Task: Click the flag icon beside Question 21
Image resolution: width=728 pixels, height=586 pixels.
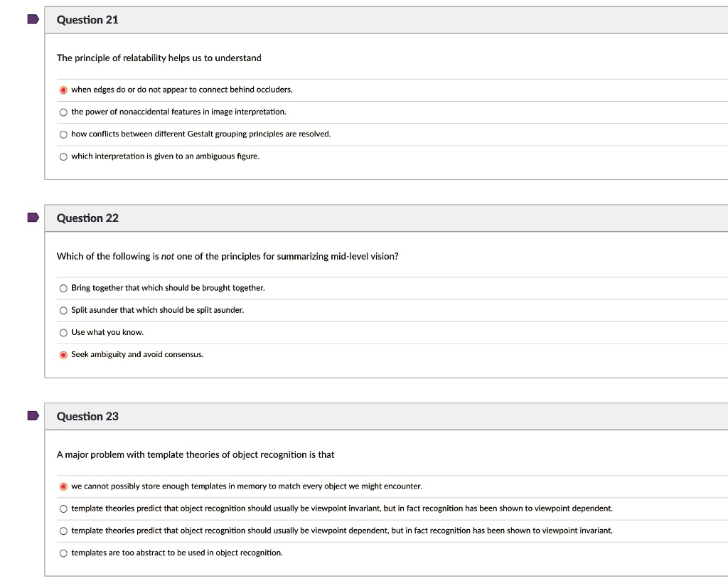Action: [33, 20]
